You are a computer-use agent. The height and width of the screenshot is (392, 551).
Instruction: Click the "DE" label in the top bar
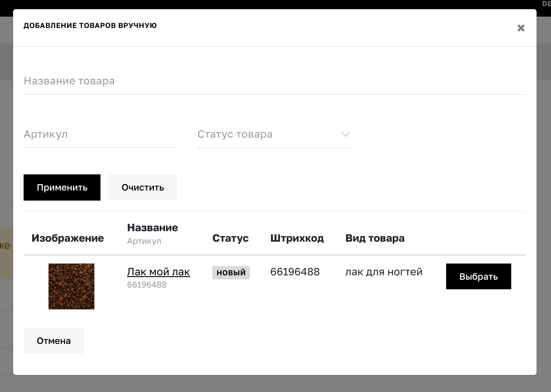(x=545, y=3)
